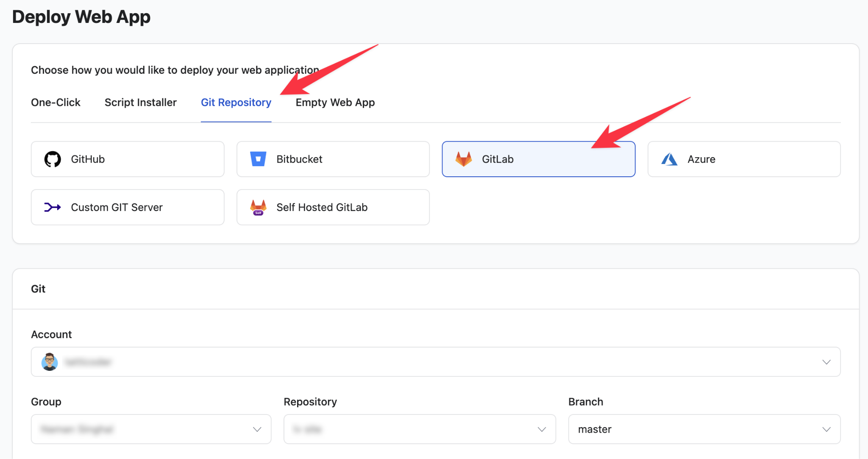The width and height of the screenshot is (868, 459).
Task: Click the Group dropdown chevron arrow
Action: pyautogui.click(x=257, y=429)
